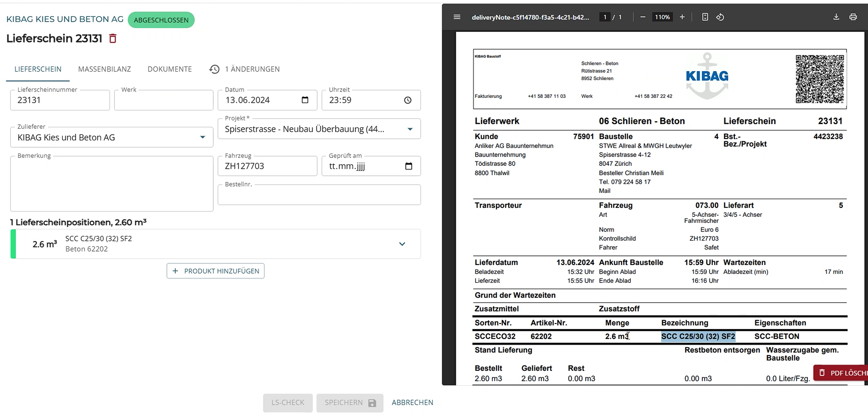This screenshot has height=417, width=868.
Task: Open the Datum calendar picker icon
Action: coord(305,100)
